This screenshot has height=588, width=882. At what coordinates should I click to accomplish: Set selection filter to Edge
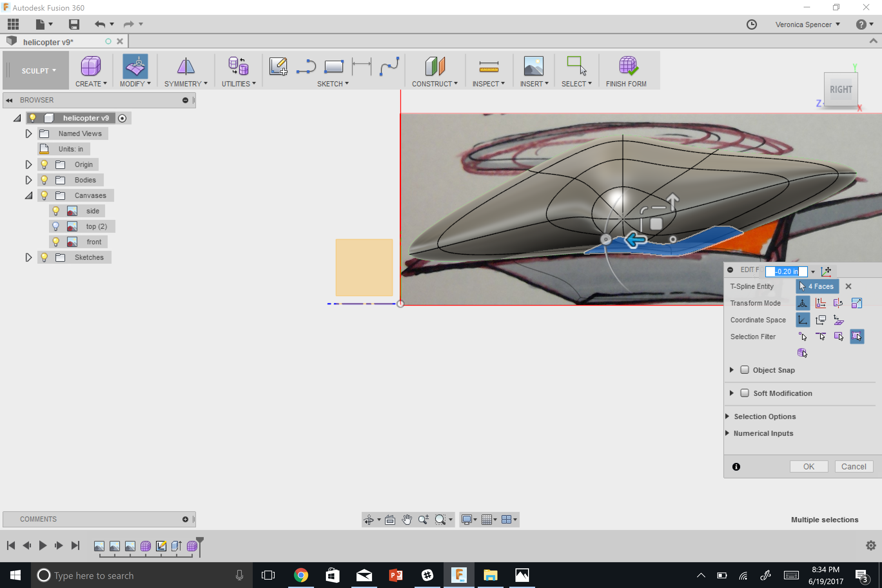coord(820,337)
